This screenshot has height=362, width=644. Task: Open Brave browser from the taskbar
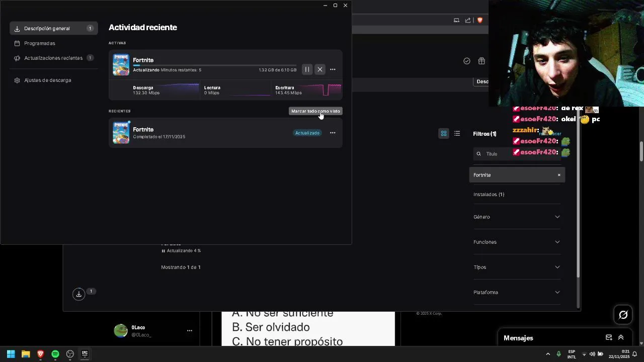click(x=40, y=354)
